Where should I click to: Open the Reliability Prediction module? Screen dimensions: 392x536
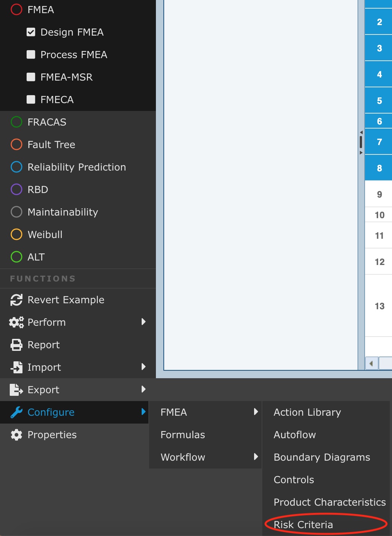[x=76, y=167]
